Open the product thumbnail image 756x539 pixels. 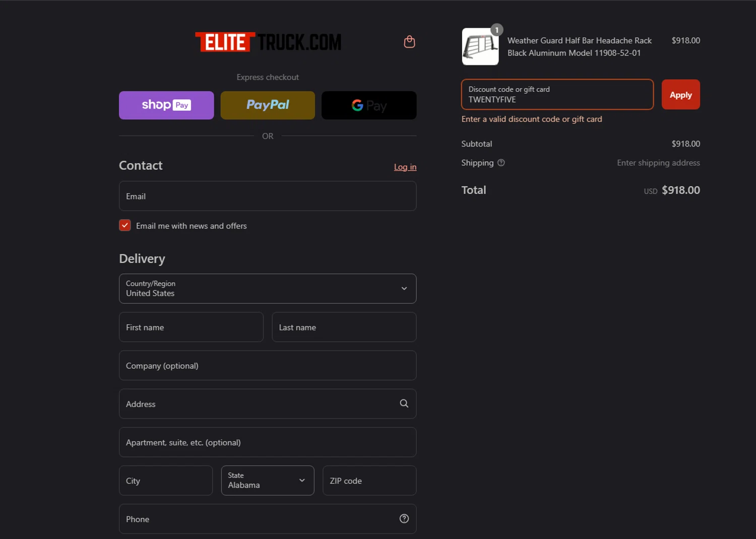pyautogui.click(x=480, y=46)
